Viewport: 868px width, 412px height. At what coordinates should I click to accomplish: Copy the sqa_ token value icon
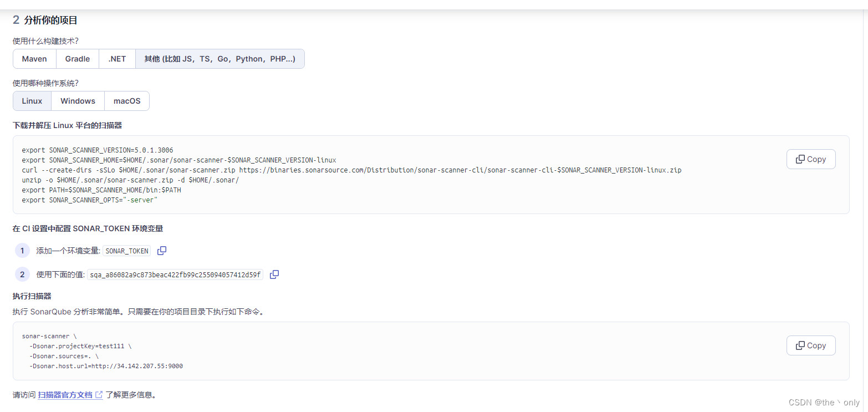coord(274,274)
